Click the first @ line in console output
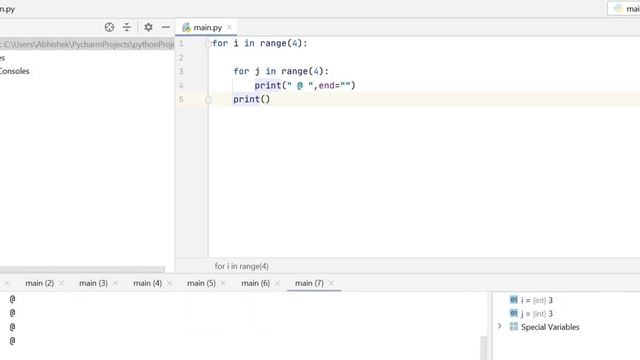This screenshot has width=640, height=360. pos(12,299)
